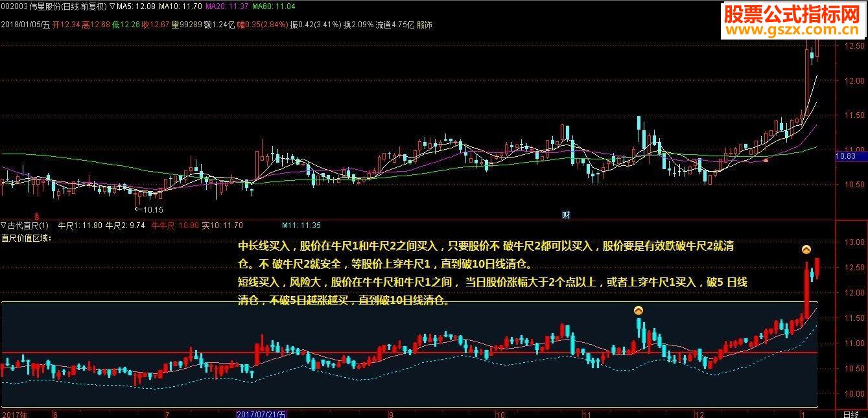Click the 直尺价值区域 label
868x418 pixels.
click(27, 238)
